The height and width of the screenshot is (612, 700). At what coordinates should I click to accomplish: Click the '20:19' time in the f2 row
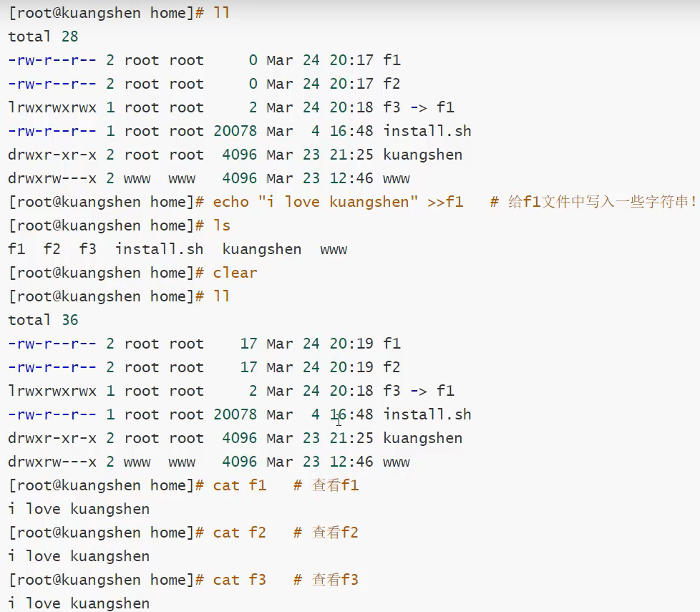(x=351, y=367)
